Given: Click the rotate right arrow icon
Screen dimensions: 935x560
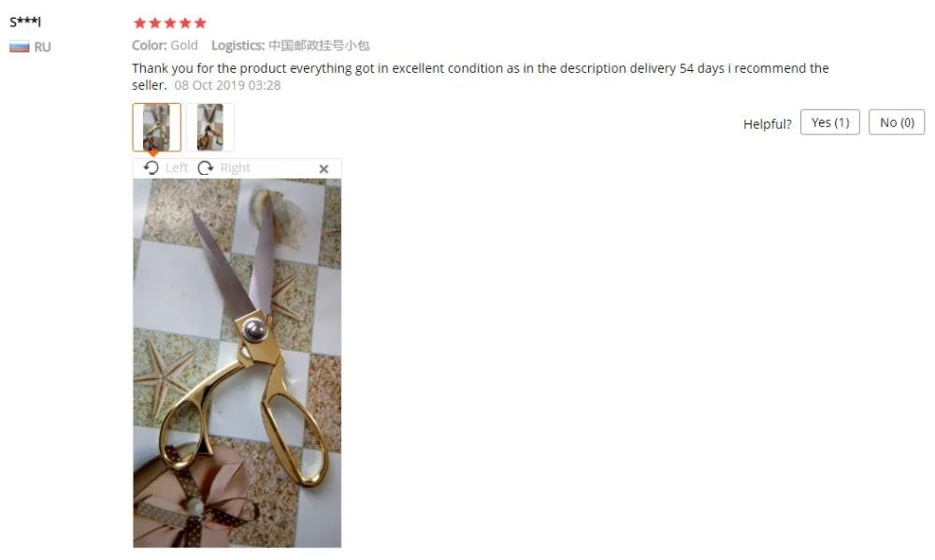Looking at the screenshot, I should coord(206,167).
